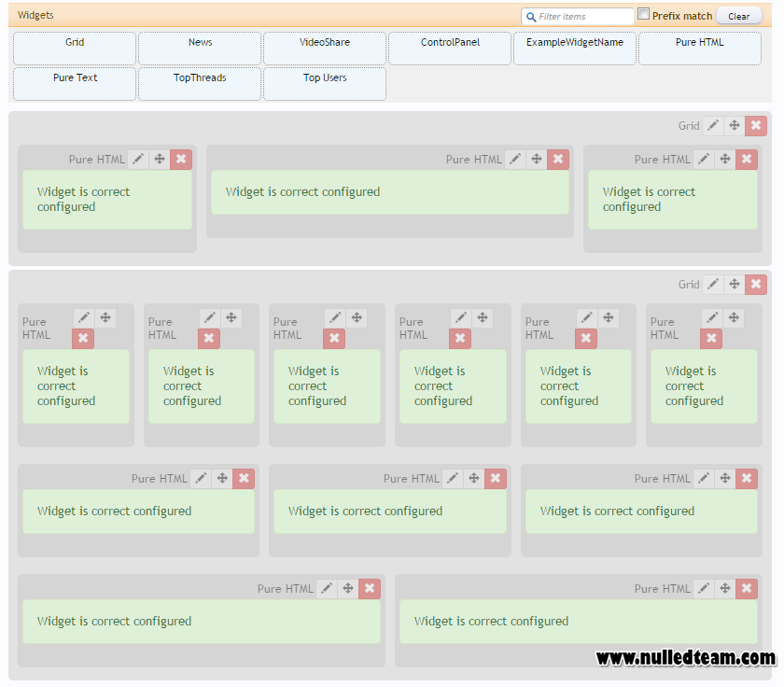The width and height of the screenshot is (784, 687).
Task: Click move handle of the lower Grid container
Action: click(735, 285)
